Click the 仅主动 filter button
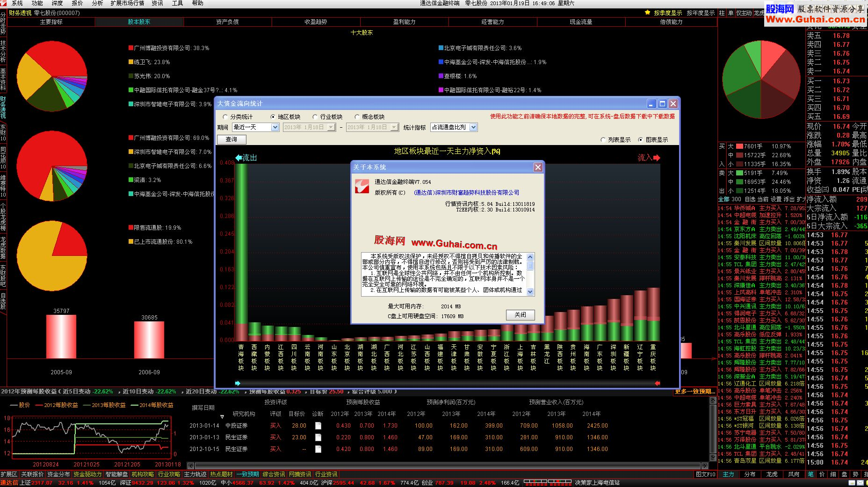Image resolution: width=868 pixels, height=487 pixels. [744, 13]
